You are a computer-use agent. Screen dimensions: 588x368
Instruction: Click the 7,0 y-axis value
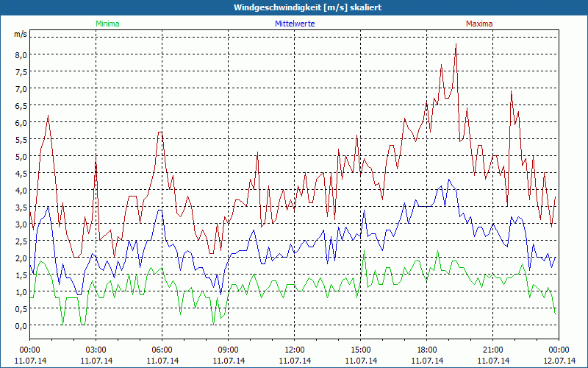21,88
